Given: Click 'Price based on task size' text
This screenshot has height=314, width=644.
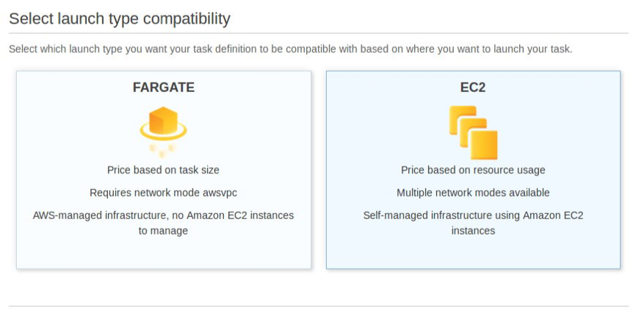Looking at the screenshot, I should pyautogui.click(x=163, y=170).
